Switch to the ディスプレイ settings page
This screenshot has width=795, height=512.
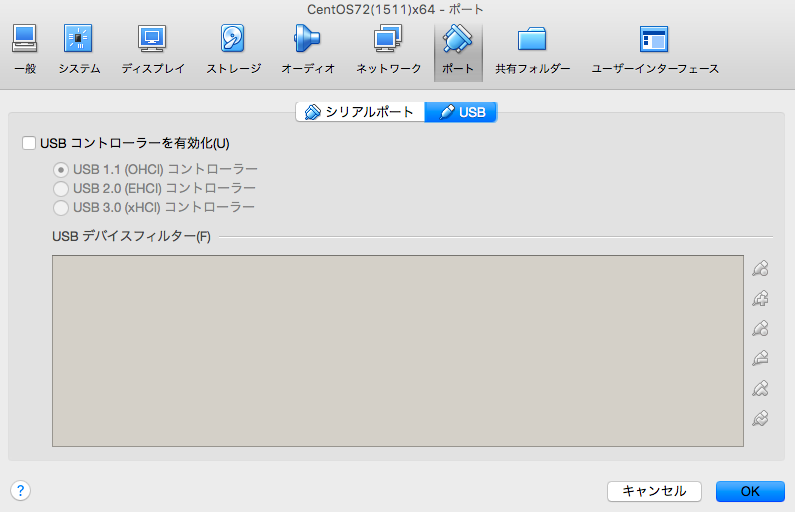click(153, 50)
